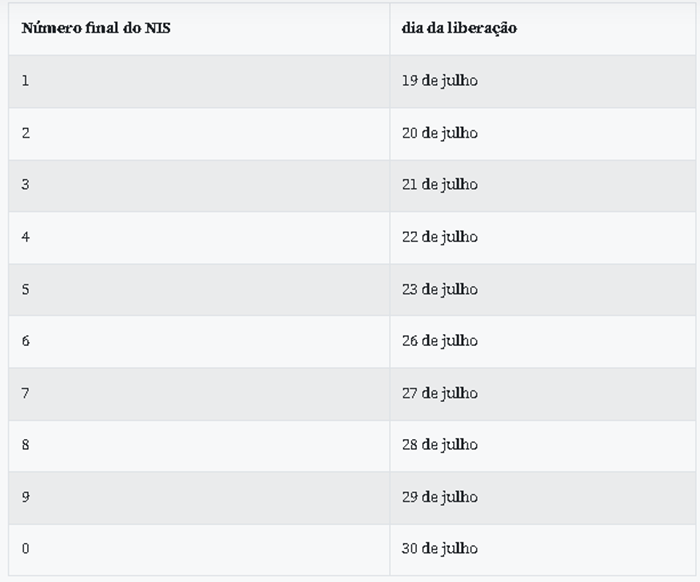Click the 'dia da liberação' column header
Viewport: 700px width, 582px height.
point(459,28)
